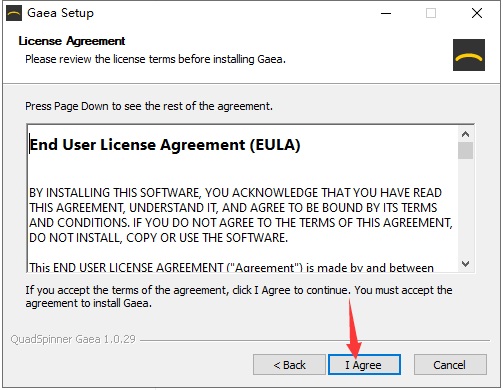Viewport: 503px width, 390px height.
Task: Click the Press Page Down instruction text
Action: (149, 106)
